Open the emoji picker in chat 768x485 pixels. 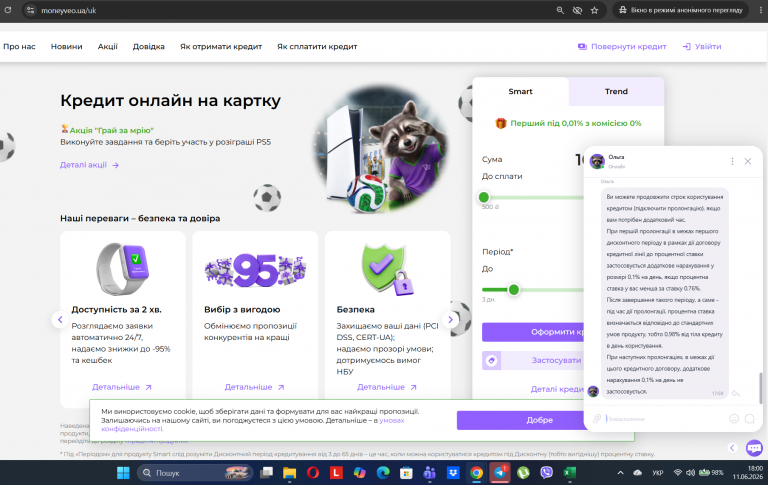click(734, 418)
